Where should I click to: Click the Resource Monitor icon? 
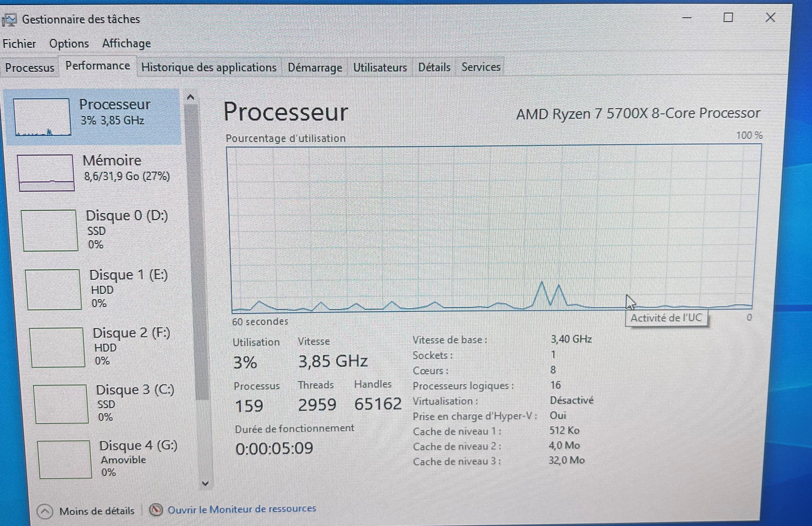tap(156, 510)
